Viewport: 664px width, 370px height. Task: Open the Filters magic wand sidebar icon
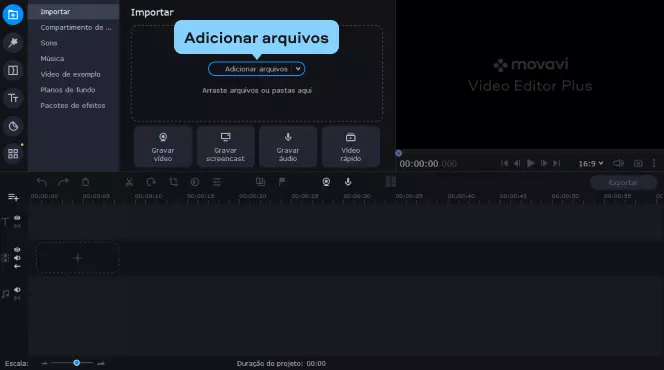(13, 42)
